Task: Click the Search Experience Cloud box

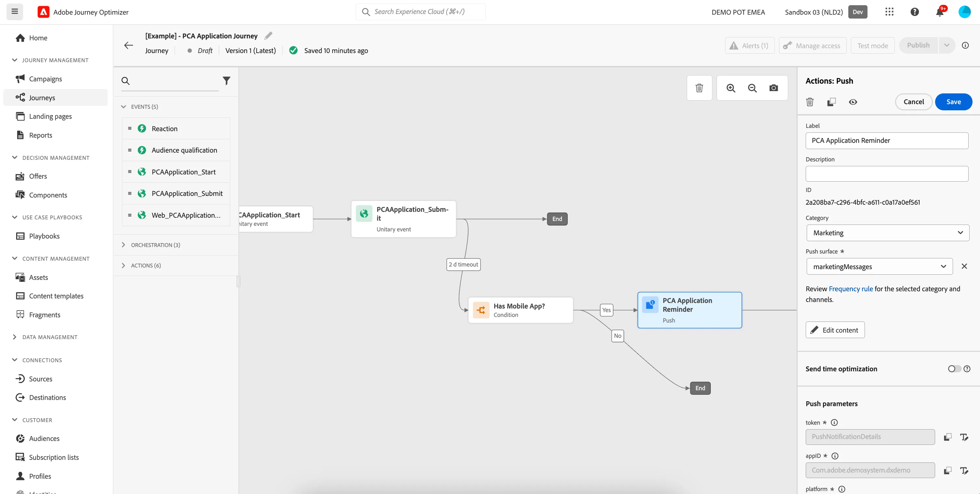Action: 420,12
